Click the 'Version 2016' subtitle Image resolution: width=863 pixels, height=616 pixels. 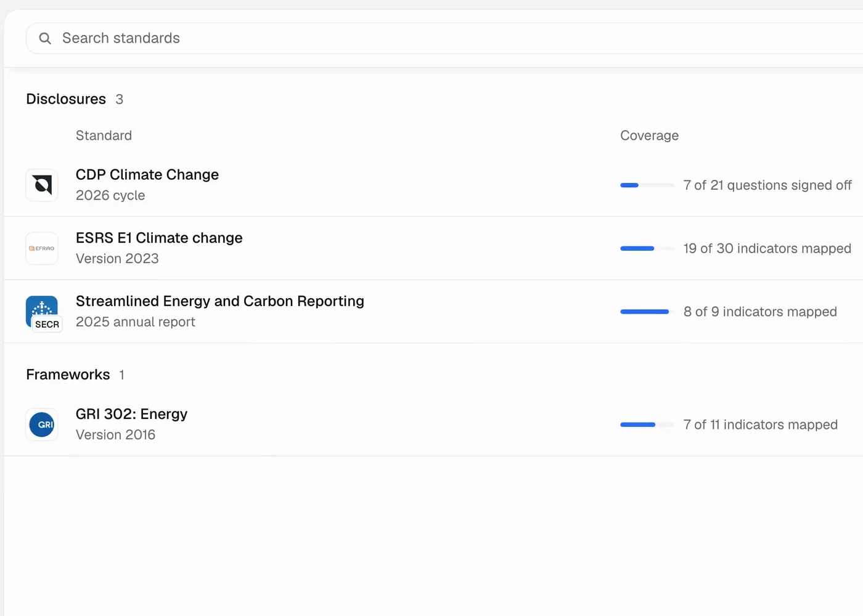tap(115, 435)
